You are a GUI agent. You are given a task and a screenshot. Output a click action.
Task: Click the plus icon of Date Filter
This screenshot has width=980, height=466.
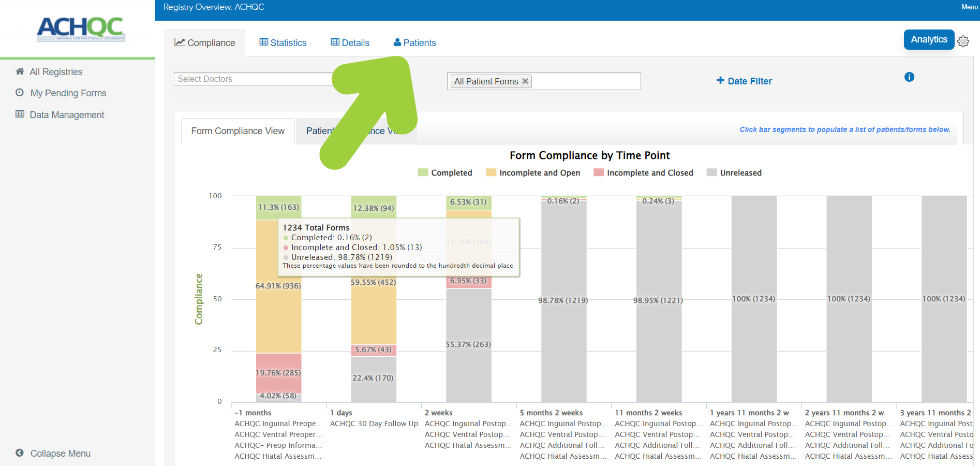pyautogui.click(x=720, y=80)
